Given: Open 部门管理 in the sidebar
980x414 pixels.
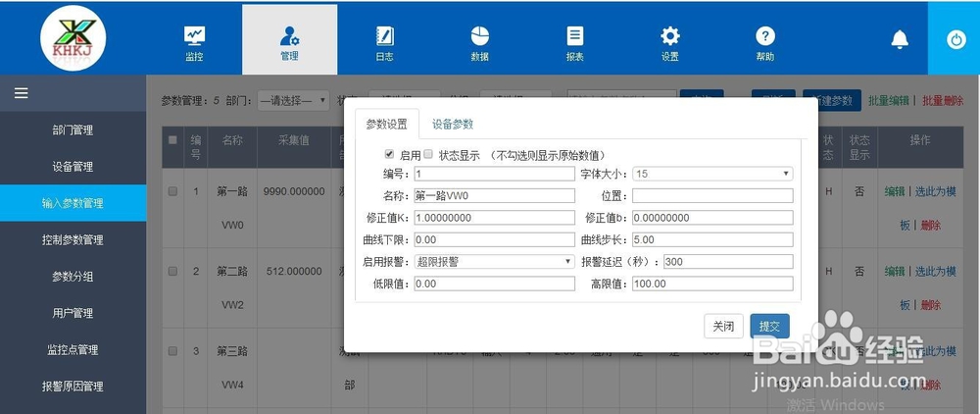Looking at the screenshot, I should coord(73,130).
